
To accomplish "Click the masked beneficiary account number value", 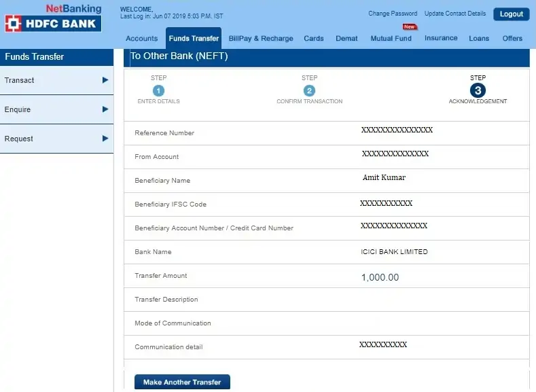I will tap(394, 226).
